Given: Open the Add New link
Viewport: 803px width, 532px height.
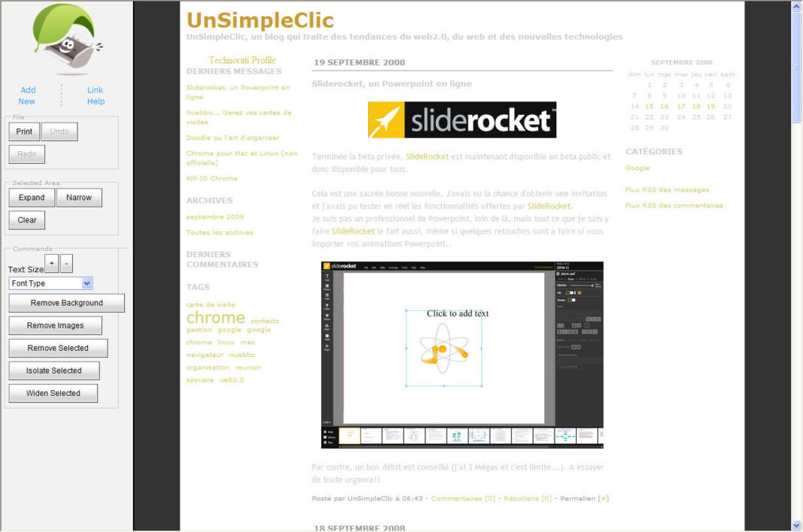Looking at the screenshot, I should (x=28, y=95).
